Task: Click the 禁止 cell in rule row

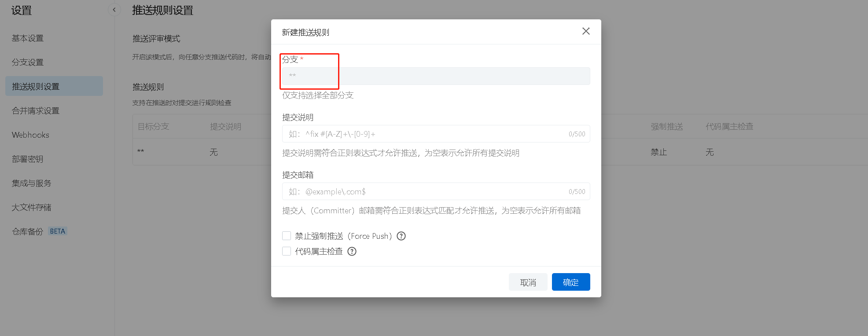Action: tap(659, 152)
